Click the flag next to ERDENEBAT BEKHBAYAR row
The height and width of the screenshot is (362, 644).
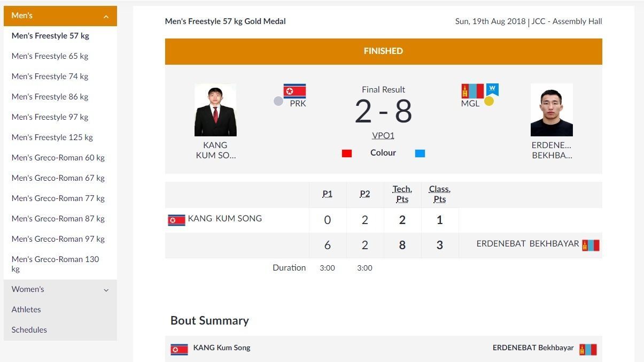pyautogui.click(x=591, y=245)
